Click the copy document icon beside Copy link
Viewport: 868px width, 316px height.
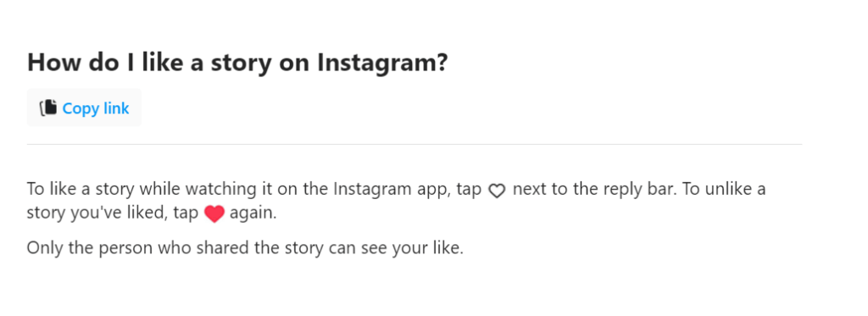[48, 108]
